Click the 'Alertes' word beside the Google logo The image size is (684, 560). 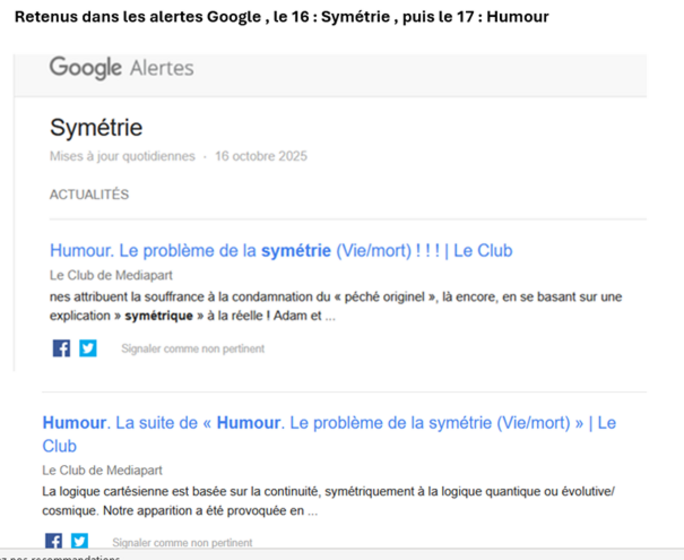[162, 69]
